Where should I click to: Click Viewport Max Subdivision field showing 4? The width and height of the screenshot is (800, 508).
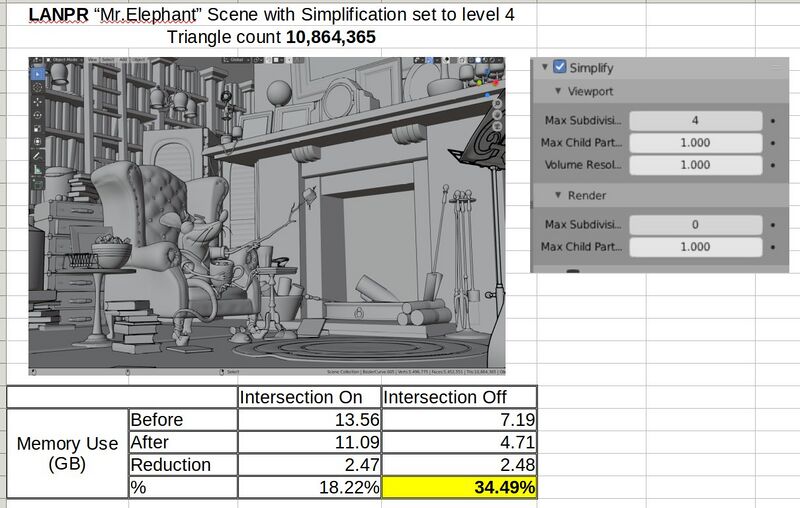pyautogui.click(x=695, y=120)
